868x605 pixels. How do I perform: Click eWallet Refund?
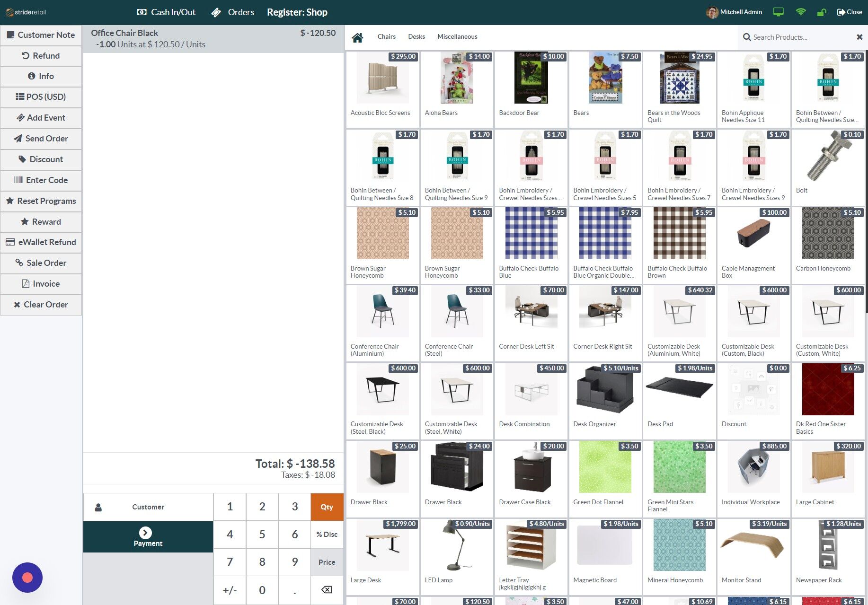41,242
